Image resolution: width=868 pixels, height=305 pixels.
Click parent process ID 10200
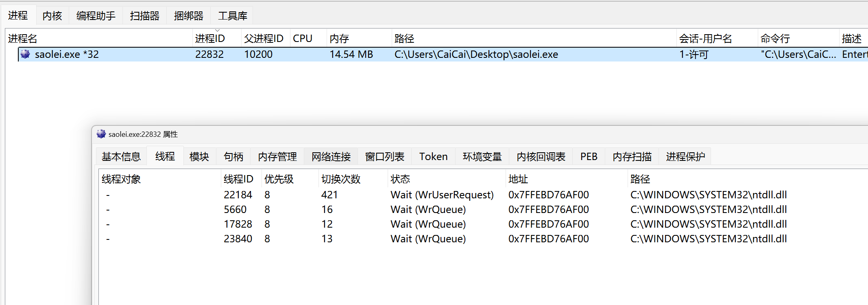[x=258, y=54]
